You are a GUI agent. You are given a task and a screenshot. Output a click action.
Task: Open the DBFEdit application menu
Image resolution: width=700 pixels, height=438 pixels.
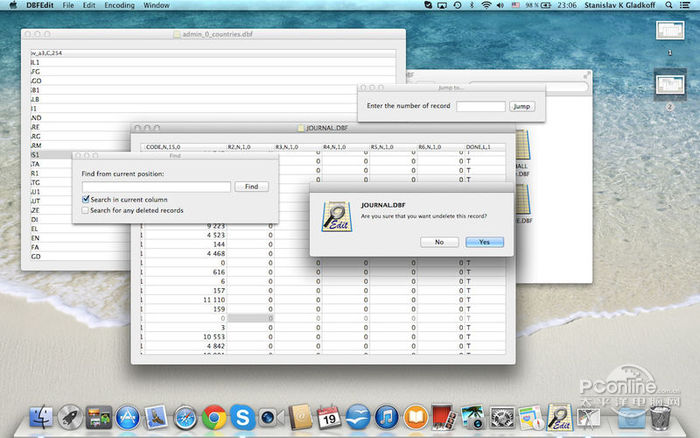40,5
